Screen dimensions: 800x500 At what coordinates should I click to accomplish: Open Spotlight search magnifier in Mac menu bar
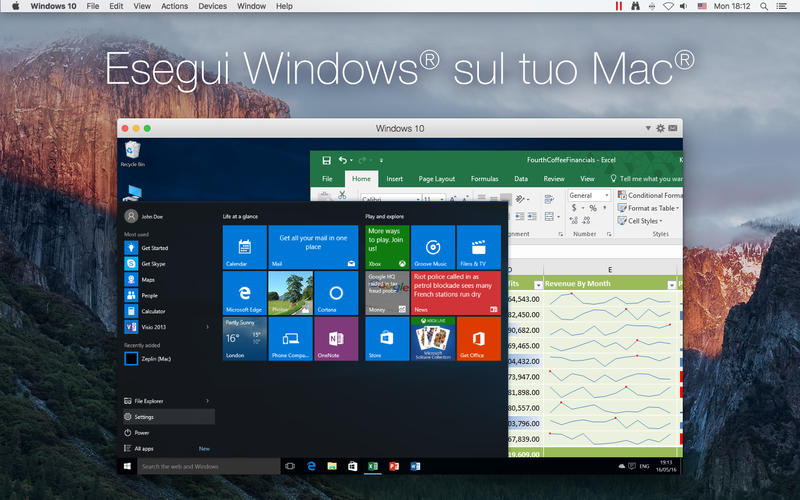click(764, 6)
